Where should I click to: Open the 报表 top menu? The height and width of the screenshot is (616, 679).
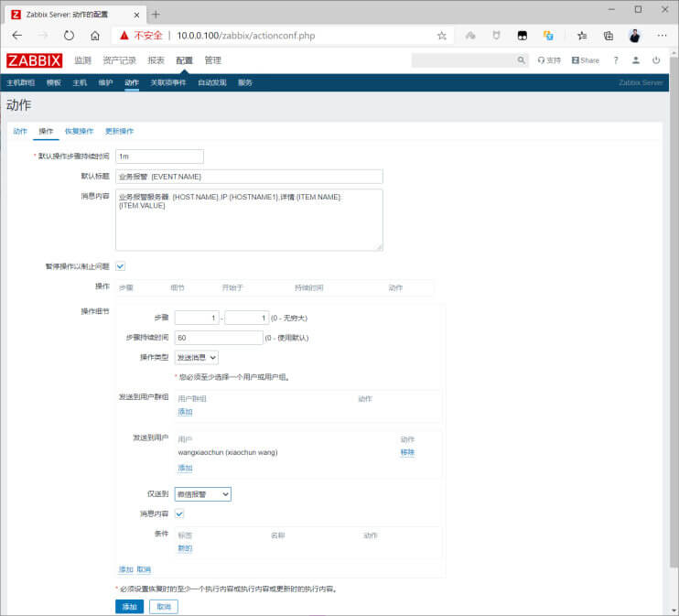tap(156, 60)
